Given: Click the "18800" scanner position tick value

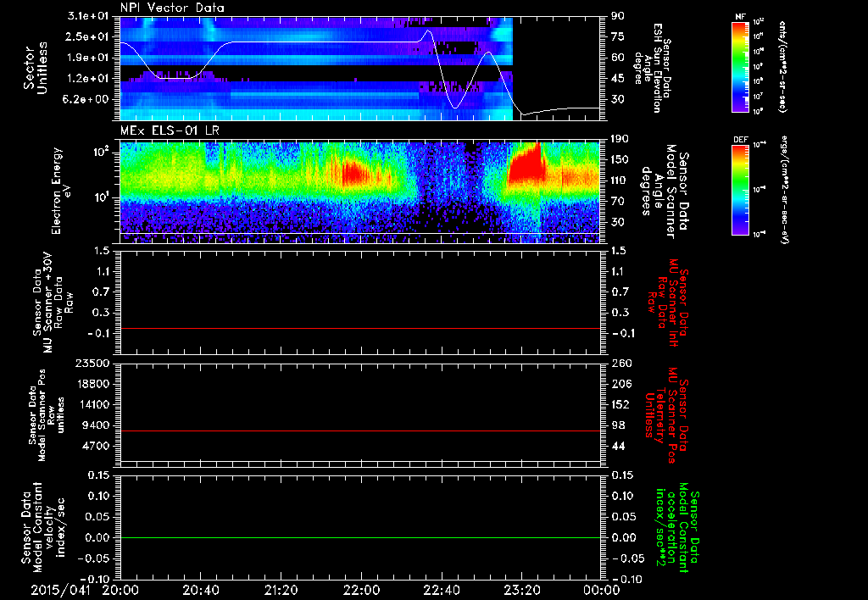Looking at the screenshot, I should tap(93, 384).
